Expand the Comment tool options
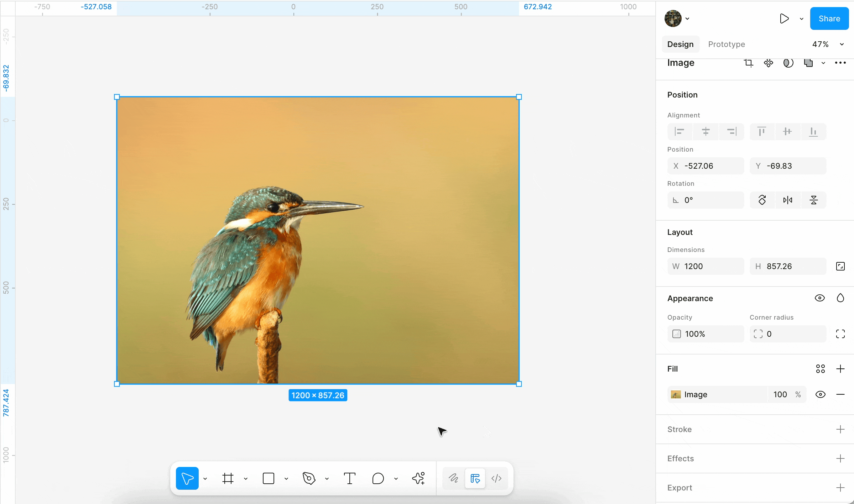The height and width of the screenshot is (504, 854). coord(396,478)
